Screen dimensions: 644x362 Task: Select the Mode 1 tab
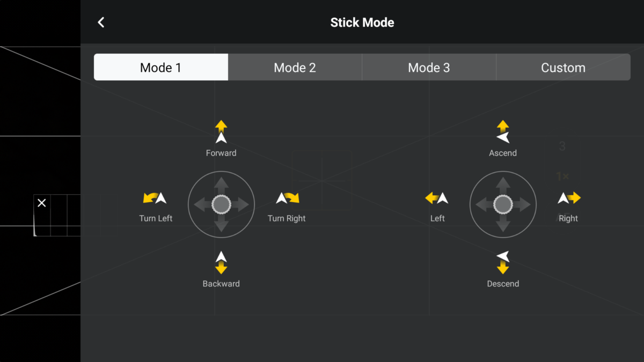[161, 67]
